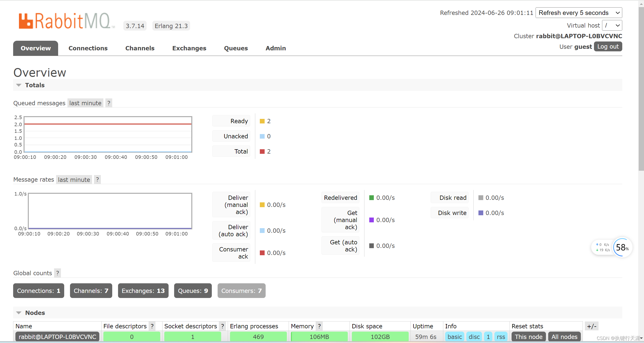
Task: Click the Total red color swatch
Action: click(x=262, y=152)
